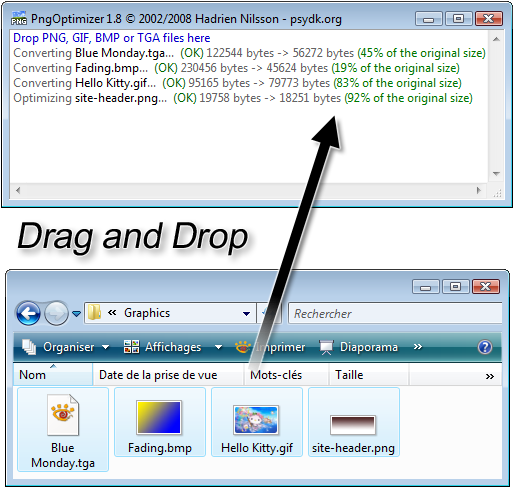
Task: Close the Graphics Explorer window
Action: [x=486, y=286]
